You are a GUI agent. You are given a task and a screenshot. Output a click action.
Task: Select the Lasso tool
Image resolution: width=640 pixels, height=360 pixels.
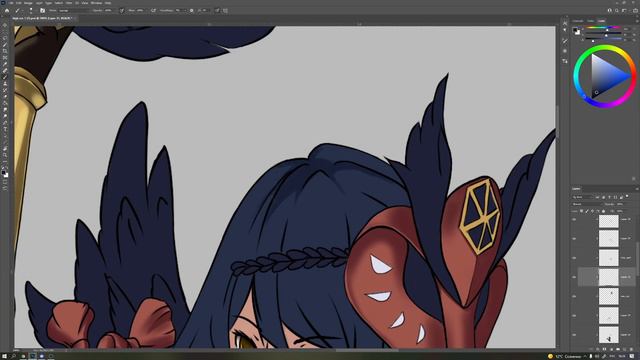pyautogui.click(x=5, y=38)
